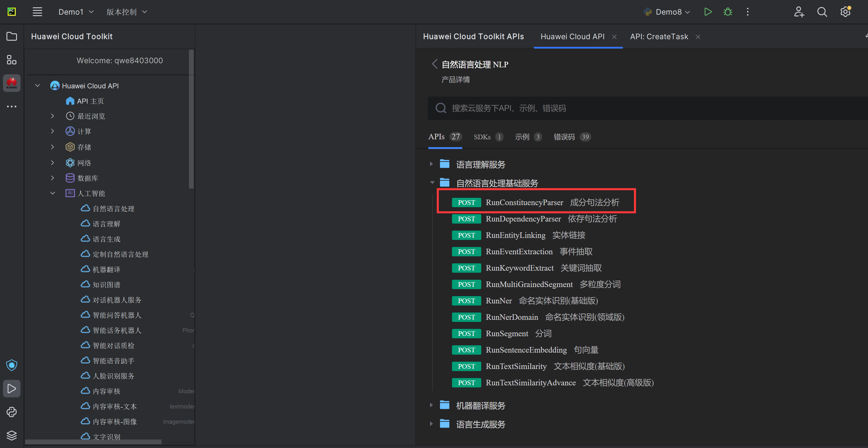Screen dimensions: 868x448
Task: Open the Huawei Cloud Toolkit sidebar icon
Action: [x=11, y=83]
